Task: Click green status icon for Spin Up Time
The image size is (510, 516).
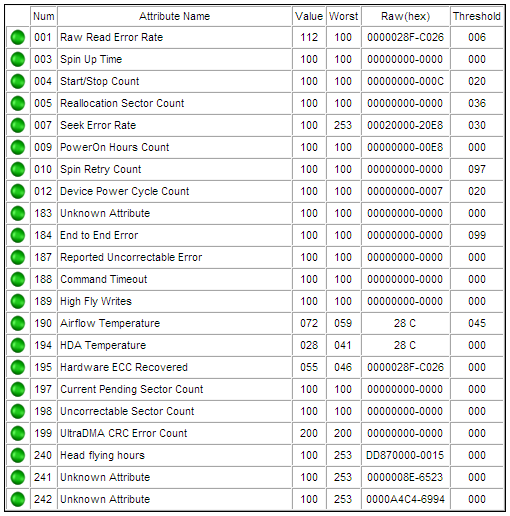Action: click(18, 59)
